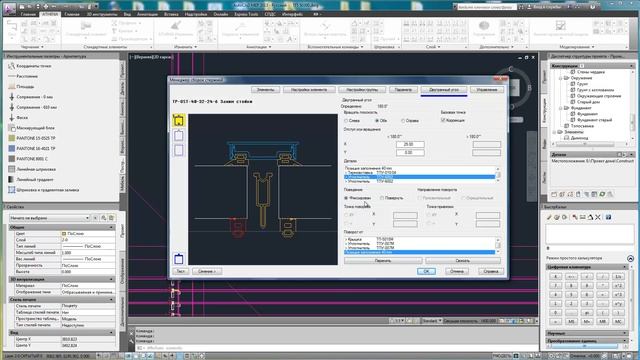Click the Тест button in dialog
This screenshot has width=640, height=360.
[180, 271]
